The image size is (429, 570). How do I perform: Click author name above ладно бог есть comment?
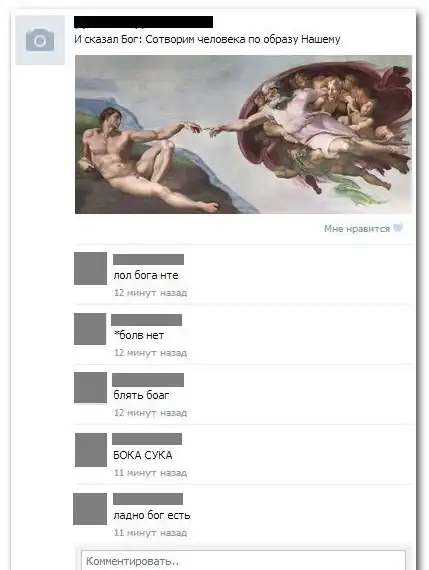coord(148,499)
